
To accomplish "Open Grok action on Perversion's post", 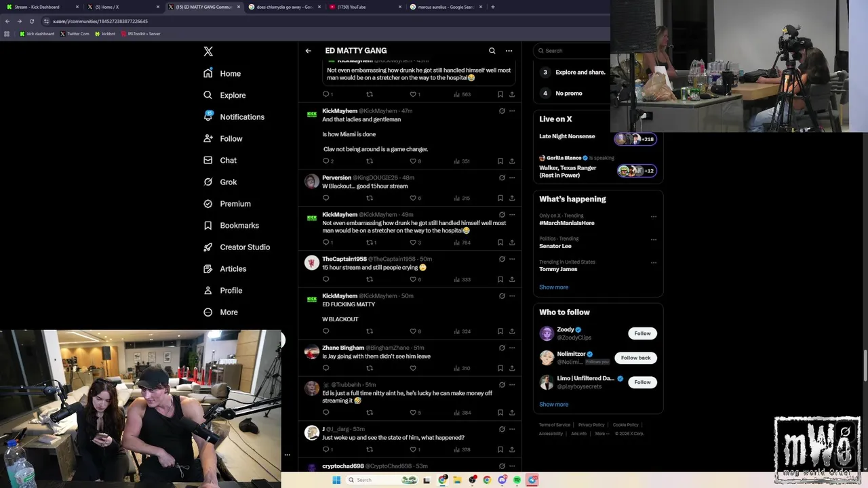I will 502,178.
